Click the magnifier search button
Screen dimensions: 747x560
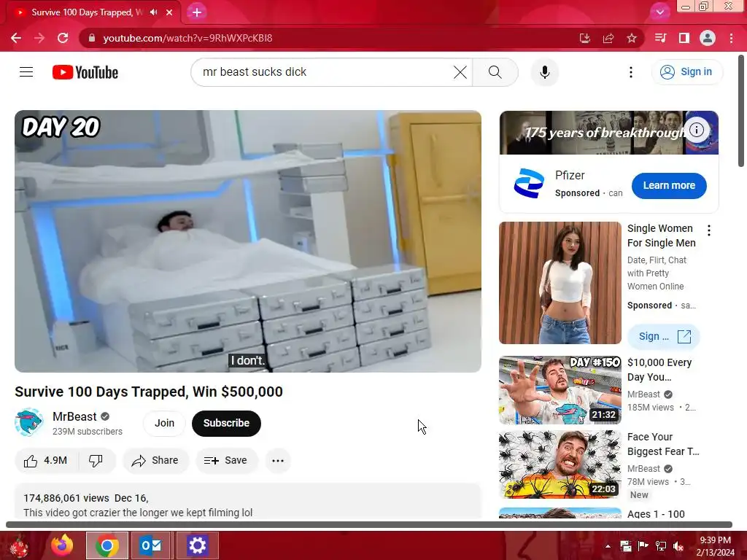point(495,72)
